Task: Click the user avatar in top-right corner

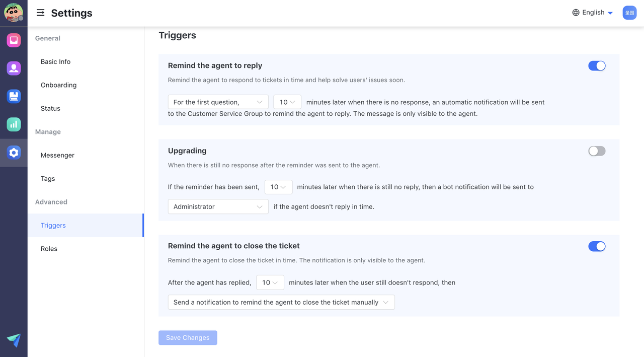Action: 629,13
